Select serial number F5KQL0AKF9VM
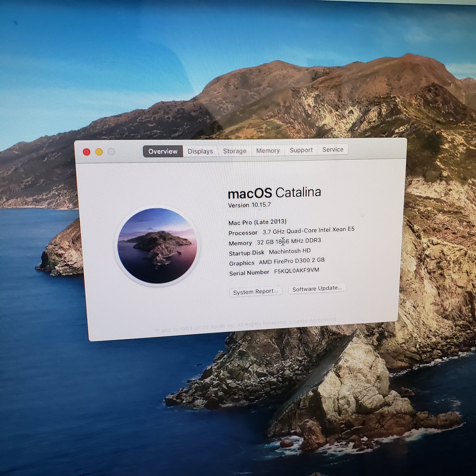 click(x=296, y=271)
